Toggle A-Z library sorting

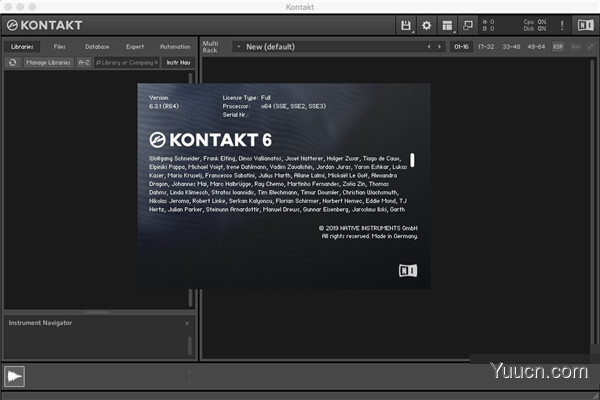pyautogui.click(x=84, y=62)
